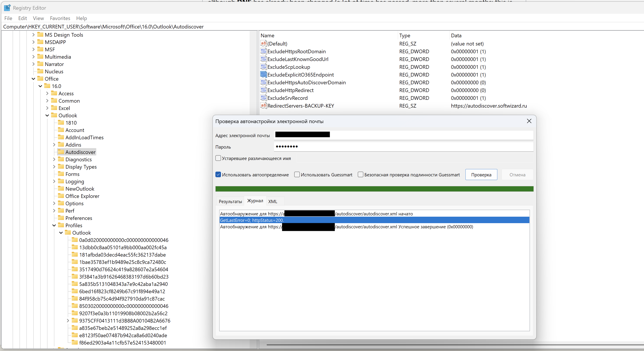644x351 pixels.
Task: Click the horizontal scrollbar at bottom
Action: (x=455, y=345)
